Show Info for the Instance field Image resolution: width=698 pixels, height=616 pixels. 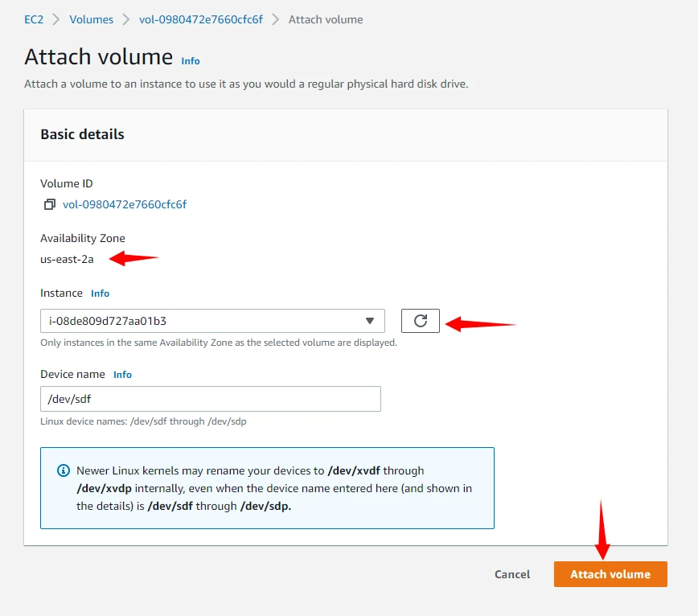coord(100,294)
